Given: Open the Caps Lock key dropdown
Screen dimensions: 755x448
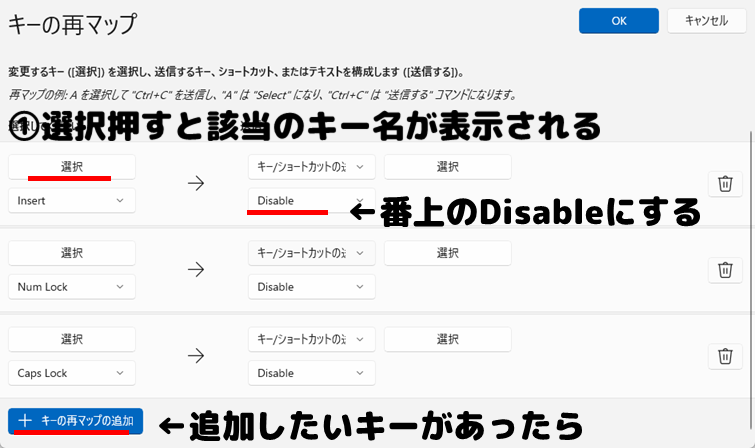Looking at the screenshot, I should 71,373.
